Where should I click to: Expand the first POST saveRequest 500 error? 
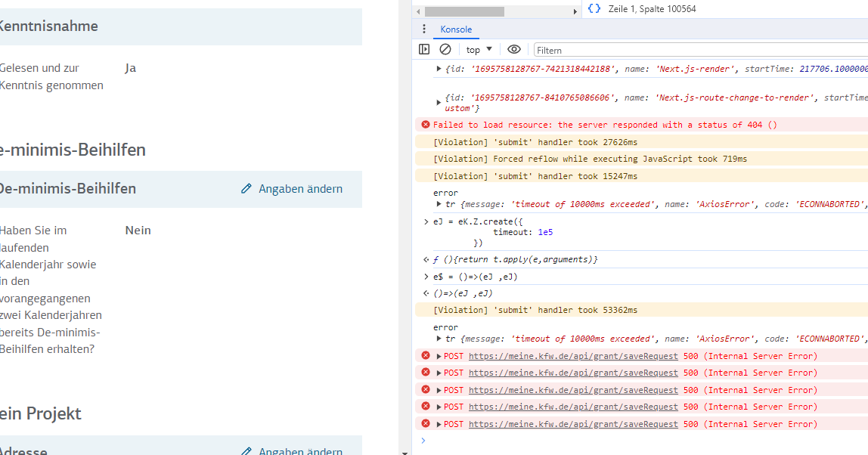(439, 357)
